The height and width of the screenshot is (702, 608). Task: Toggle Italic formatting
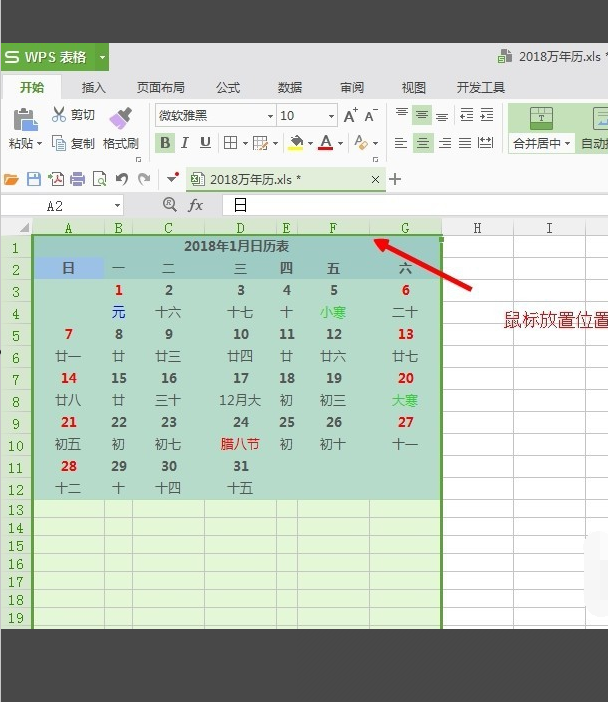184,143
